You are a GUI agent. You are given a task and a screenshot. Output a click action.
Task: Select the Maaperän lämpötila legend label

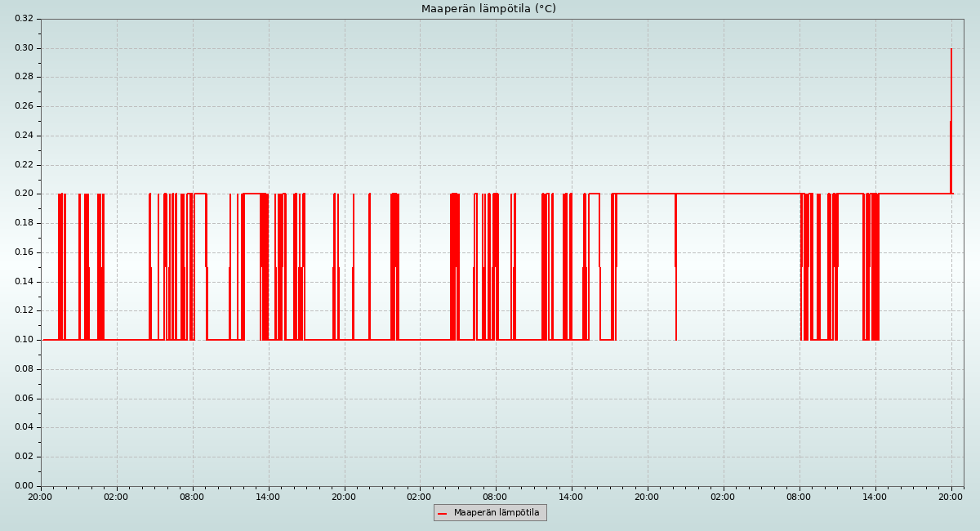497,513
